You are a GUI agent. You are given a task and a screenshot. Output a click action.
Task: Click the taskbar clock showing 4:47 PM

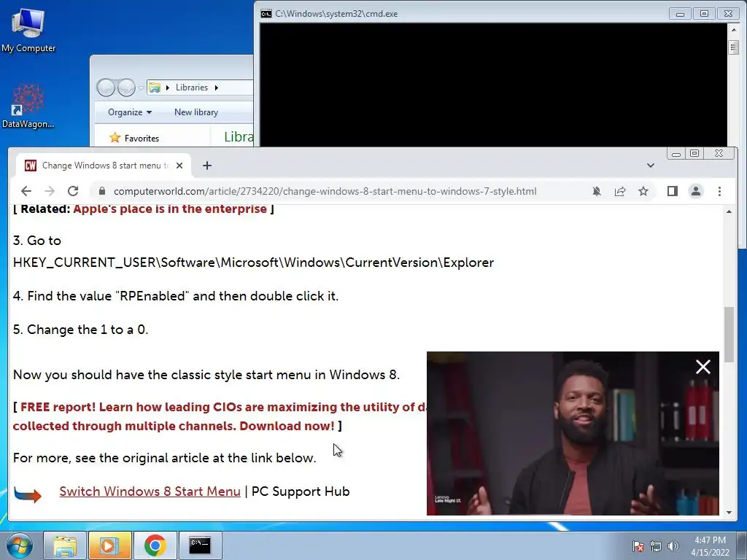[x=710, y=546]
